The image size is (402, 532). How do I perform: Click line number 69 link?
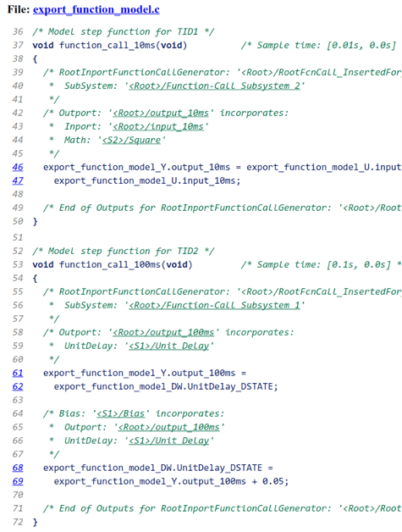18,481
